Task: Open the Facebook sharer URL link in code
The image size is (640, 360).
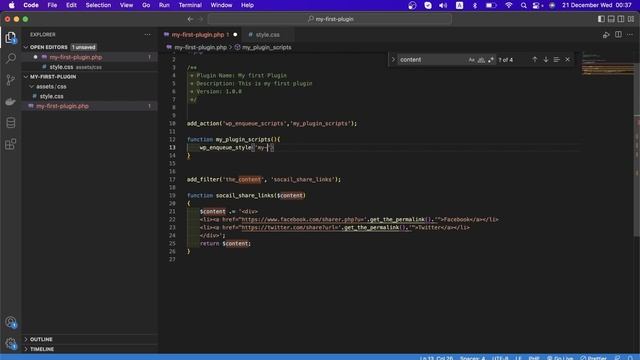Action: tap(304, 220)
